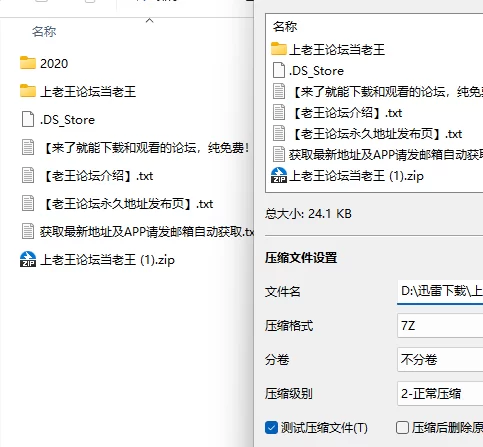Select .DS_Store file icon in left pane
This screenshot has height=447, width=483.
click(x=28, y=119)
